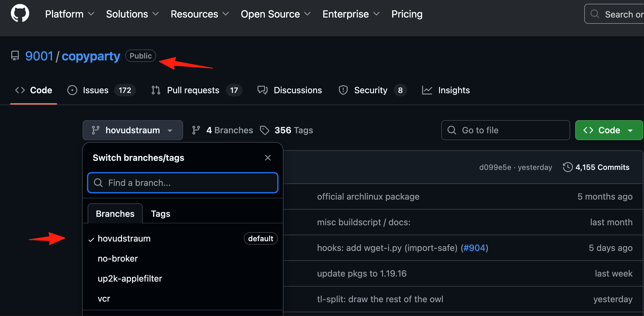This screenshot has height=316, width=644.
Task: Expand the hovudstraum branch dropdown button
Action: click(x=133, y=130)
